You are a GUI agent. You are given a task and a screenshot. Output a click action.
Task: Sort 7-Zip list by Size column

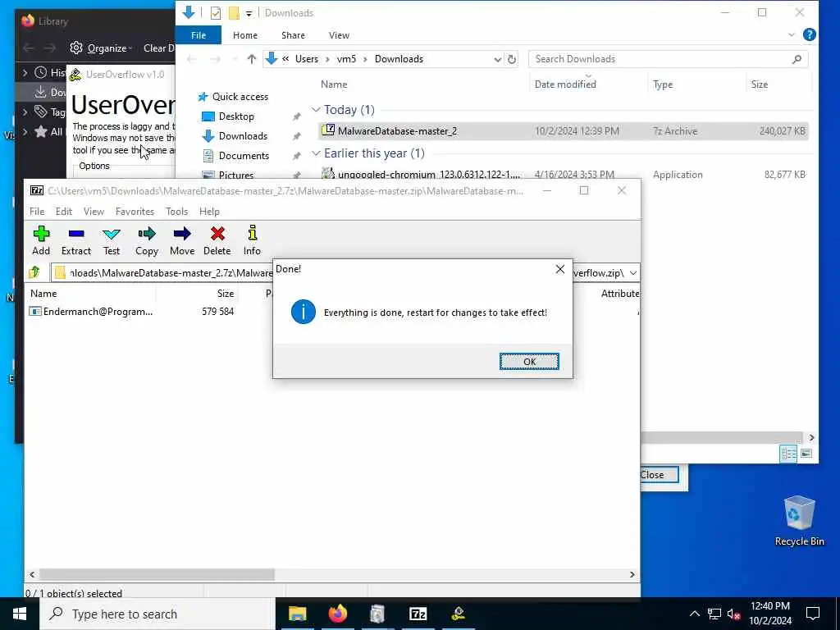(225, 294)
